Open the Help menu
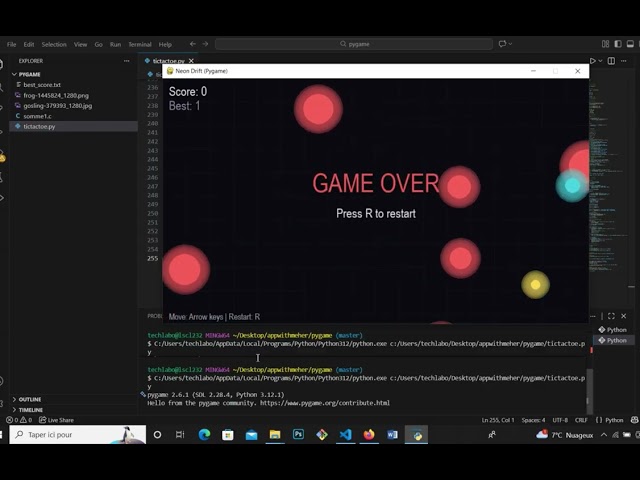The image size is (640, 480). 165,44
